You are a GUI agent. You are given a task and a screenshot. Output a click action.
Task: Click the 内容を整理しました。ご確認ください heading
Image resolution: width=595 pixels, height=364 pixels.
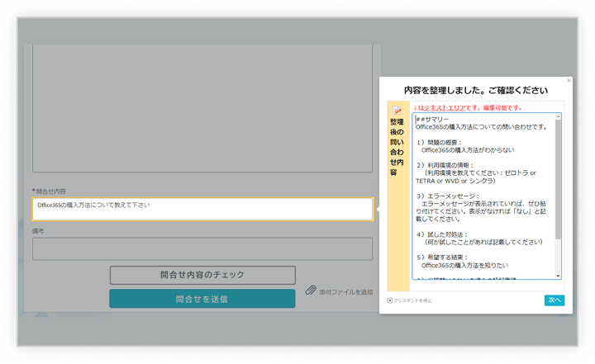coord(475,89)
